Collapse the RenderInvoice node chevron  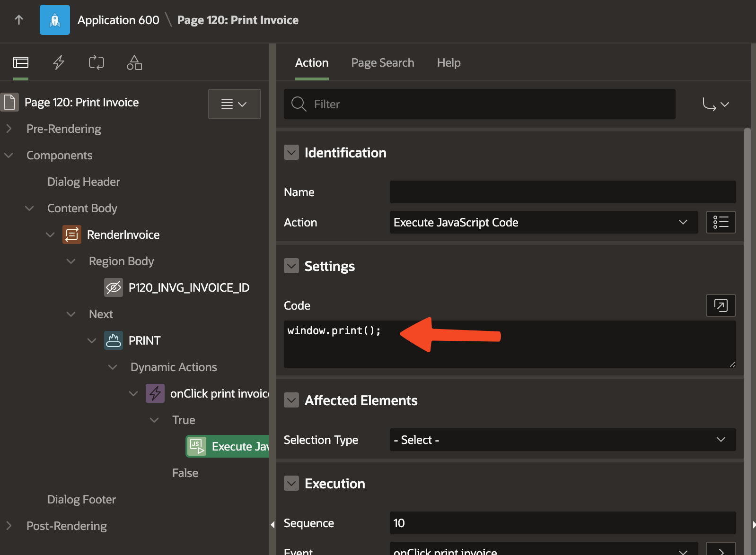(x=50, y=234)
